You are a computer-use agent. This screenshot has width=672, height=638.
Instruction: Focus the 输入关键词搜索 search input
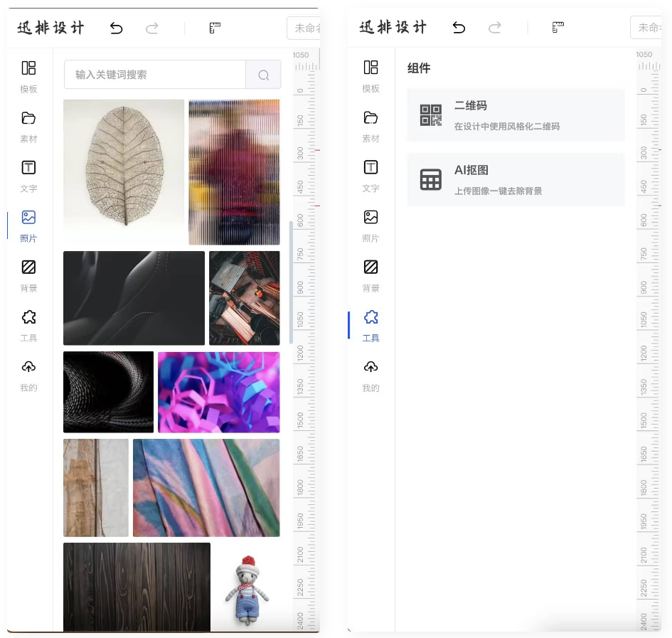[x=154, y=75]
